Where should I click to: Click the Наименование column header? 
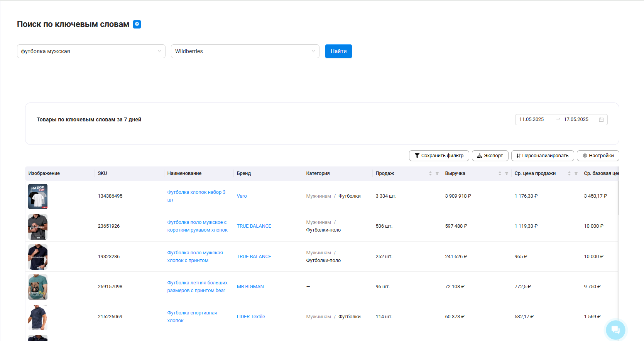[184, 173]
